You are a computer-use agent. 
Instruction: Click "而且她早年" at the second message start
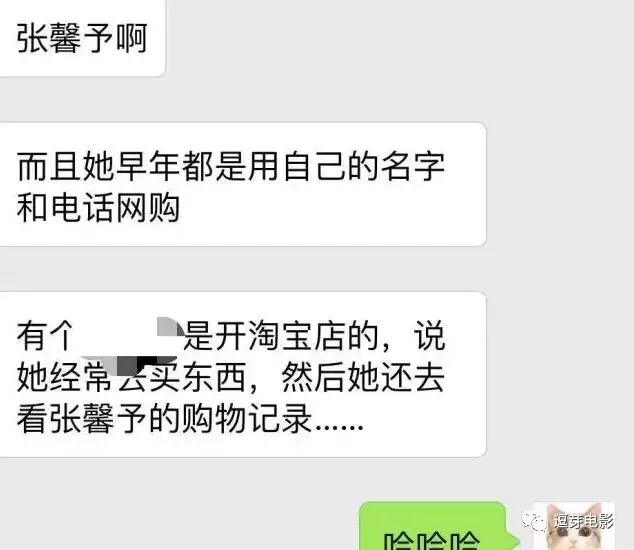point(98,166)
